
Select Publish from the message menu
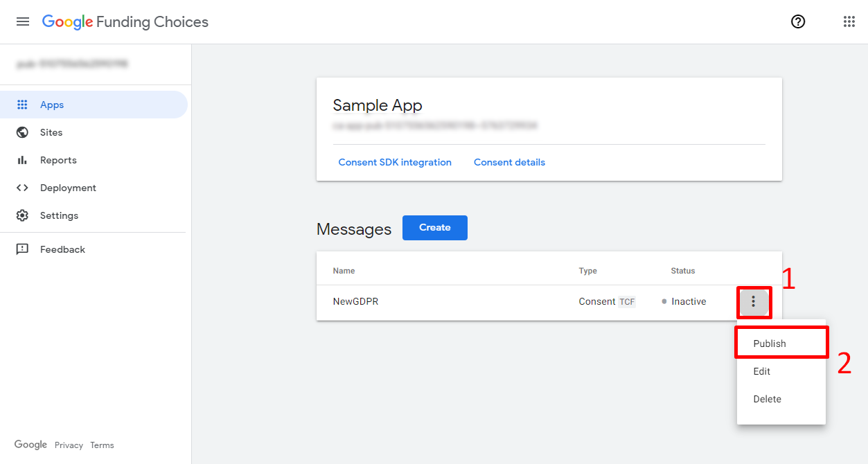click(x=781, y=343)
